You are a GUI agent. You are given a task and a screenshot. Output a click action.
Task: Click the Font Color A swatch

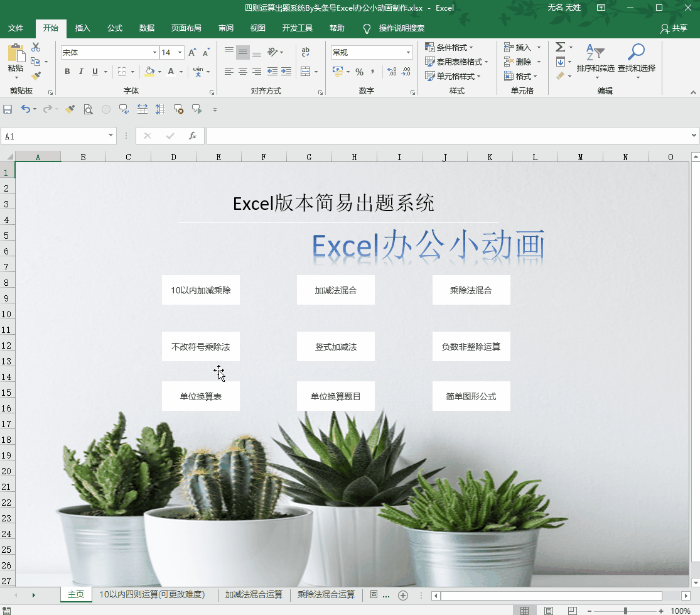click(x=171, y=72)
